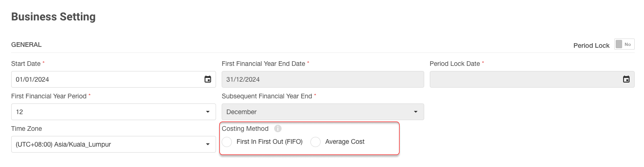Open the Period Lock Date calendar icon
This screenshot has width=644, height=167.
click(626, 79)
